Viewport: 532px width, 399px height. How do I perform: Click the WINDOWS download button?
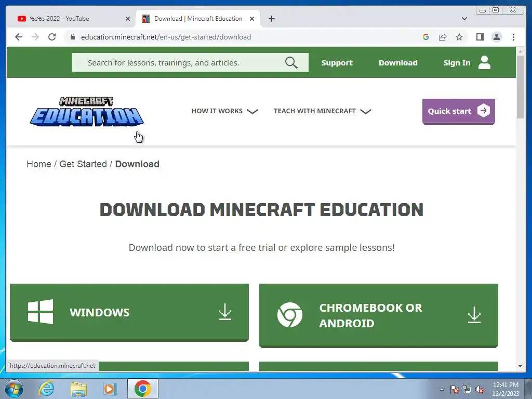[129, 312]
